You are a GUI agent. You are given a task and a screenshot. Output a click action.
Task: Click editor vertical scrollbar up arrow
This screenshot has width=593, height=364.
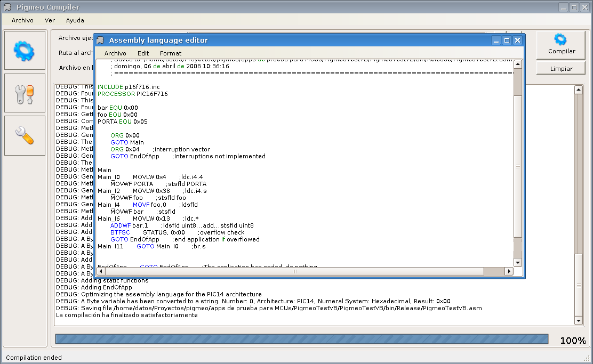(x=517, y=64)
